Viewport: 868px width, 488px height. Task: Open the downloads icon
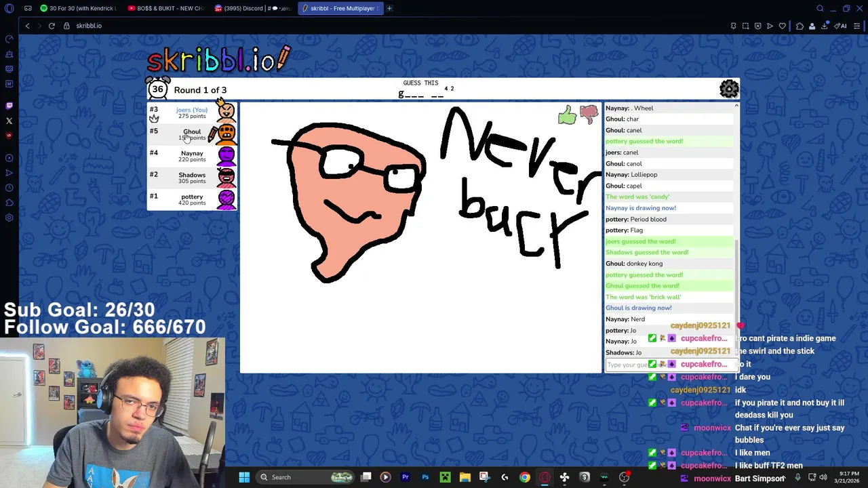pos(825,26)
